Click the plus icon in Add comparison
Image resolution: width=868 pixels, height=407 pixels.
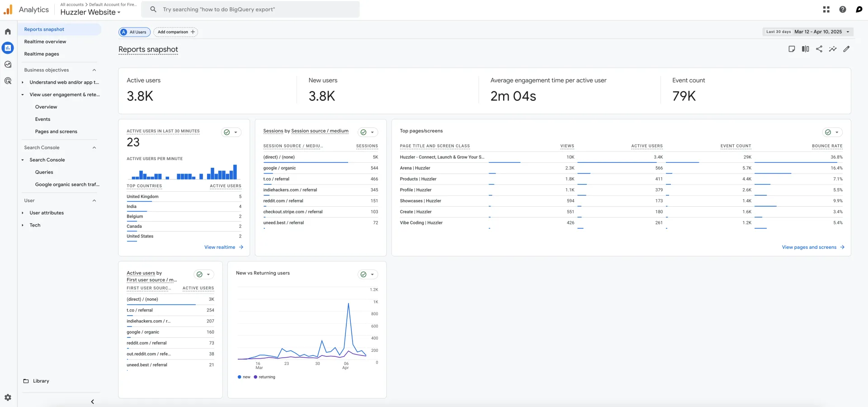click(x=193, y=32)
